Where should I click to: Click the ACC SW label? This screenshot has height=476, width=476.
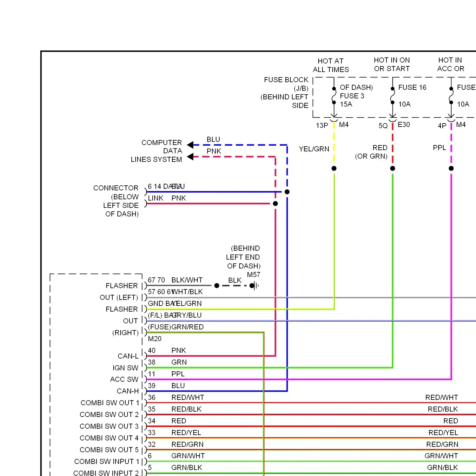coord(124,379)
